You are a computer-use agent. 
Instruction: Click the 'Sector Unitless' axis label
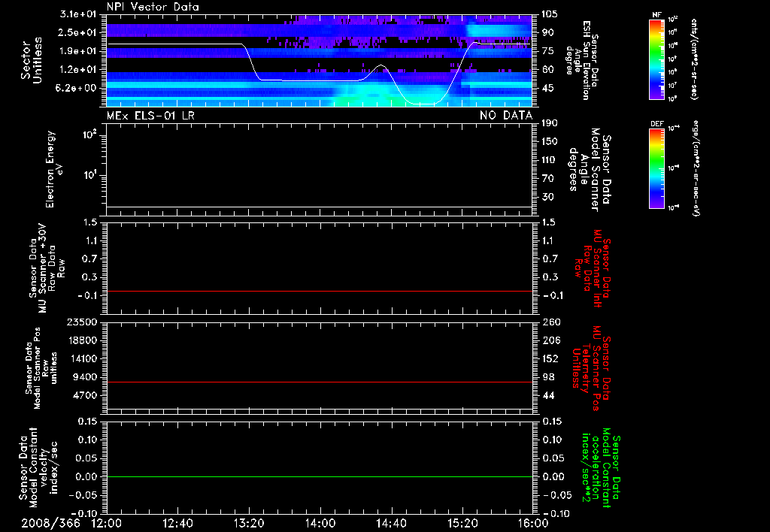tap(32, 60)
